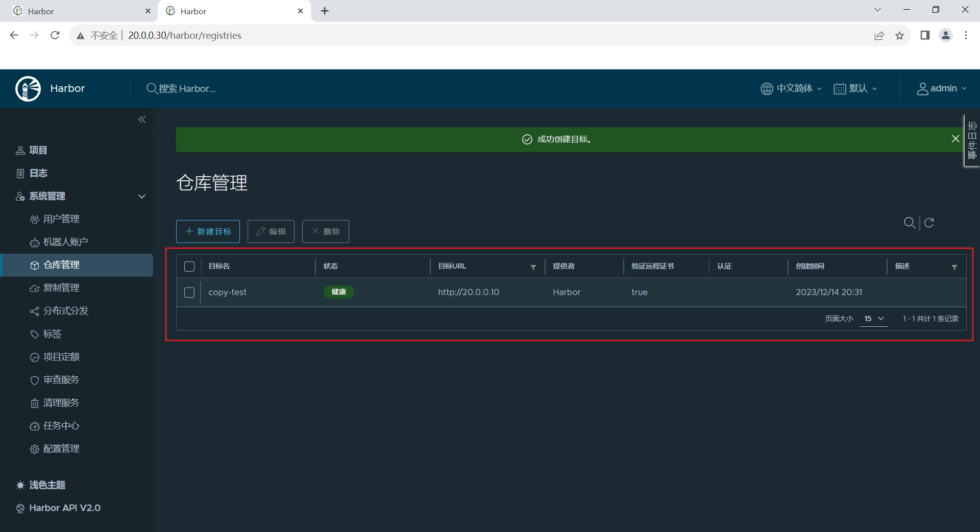The image size is (980, 532).
Task: Select 仓库管理 in sidebar
Action: coord(77,265)
